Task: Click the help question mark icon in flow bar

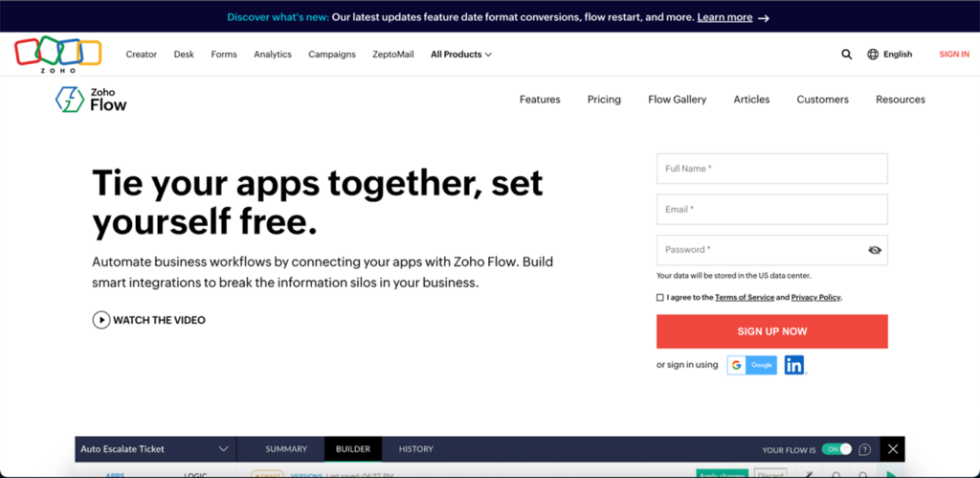Action: point(864,449)
